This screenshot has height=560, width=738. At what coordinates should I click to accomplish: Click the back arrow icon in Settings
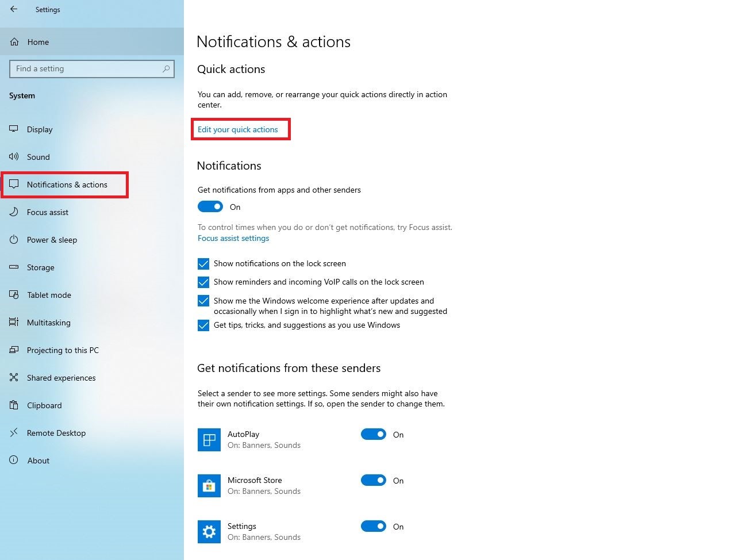click(x=14, y=9)
